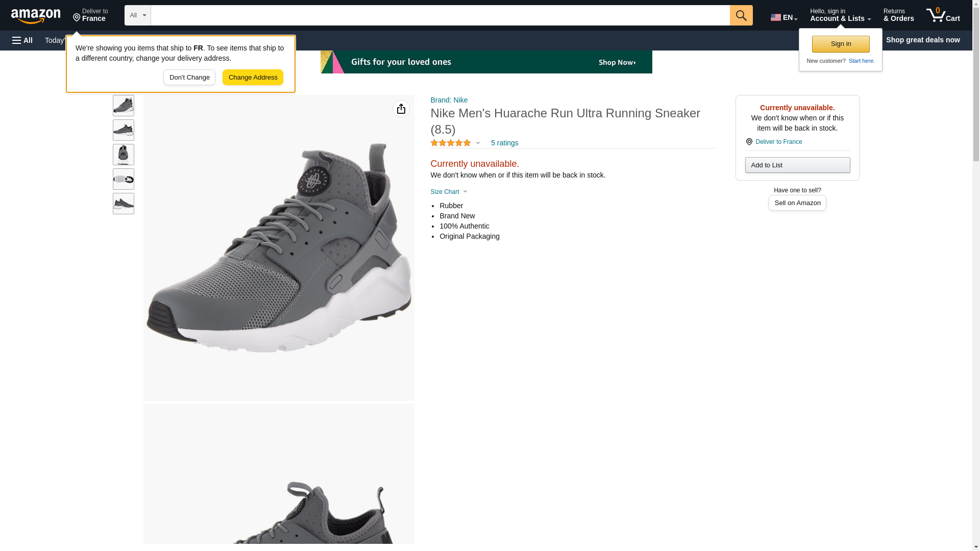The image size is (980, 551).
Task: Click inside the search text field
Action: point(440,15)
